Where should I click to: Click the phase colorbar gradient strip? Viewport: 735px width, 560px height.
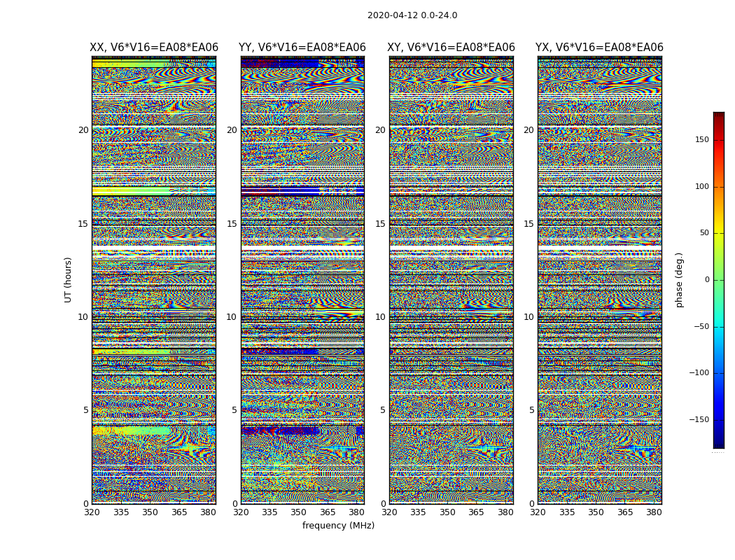pos(719,280)
